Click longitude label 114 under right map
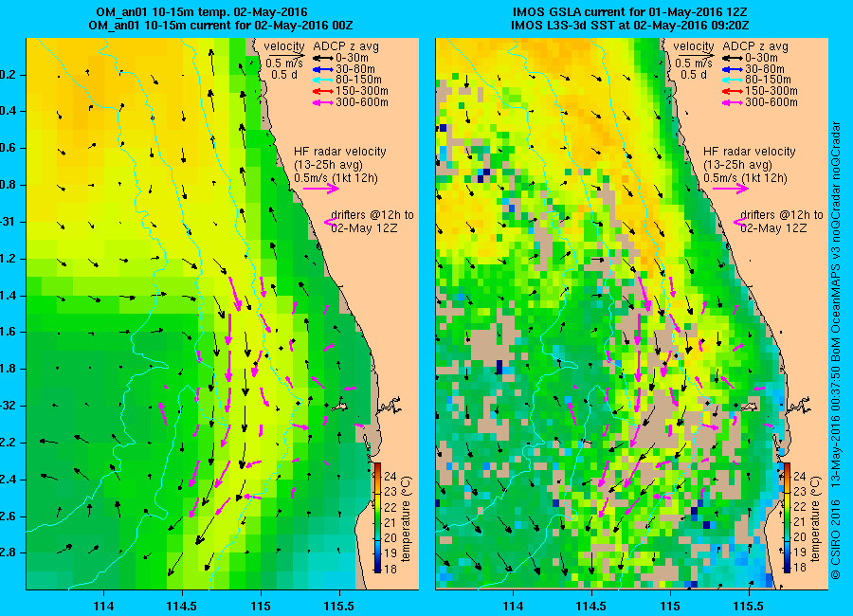The width and height of the screenshot is (853, 616). 513,606
